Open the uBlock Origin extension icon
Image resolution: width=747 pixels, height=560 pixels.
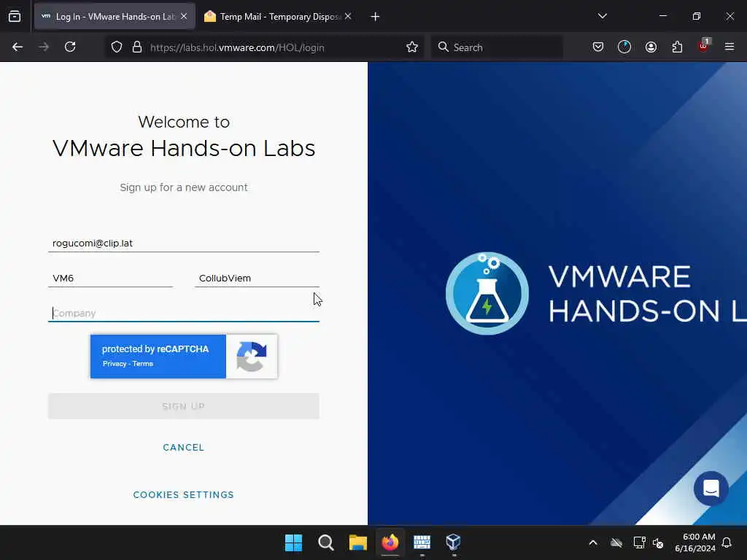tap(704, 46)
